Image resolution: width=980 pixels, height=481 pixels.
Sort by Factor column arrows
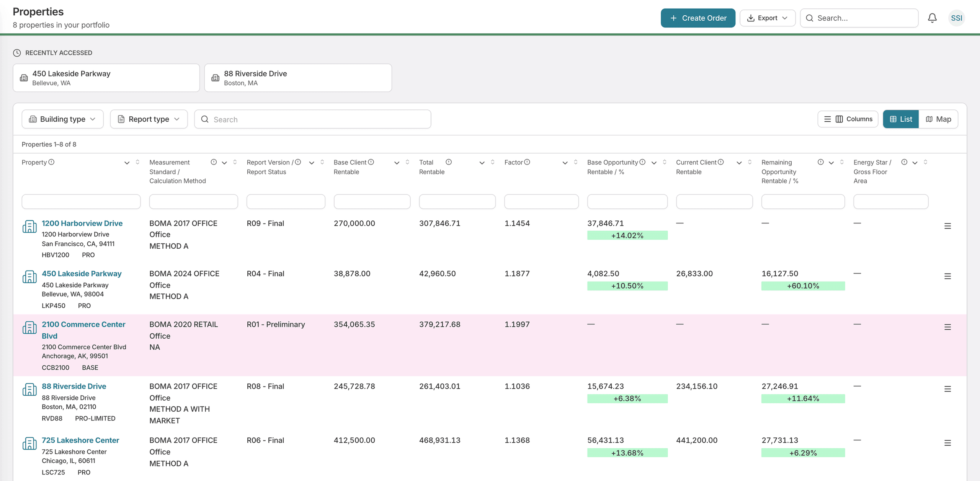click(x=575, y=162)
